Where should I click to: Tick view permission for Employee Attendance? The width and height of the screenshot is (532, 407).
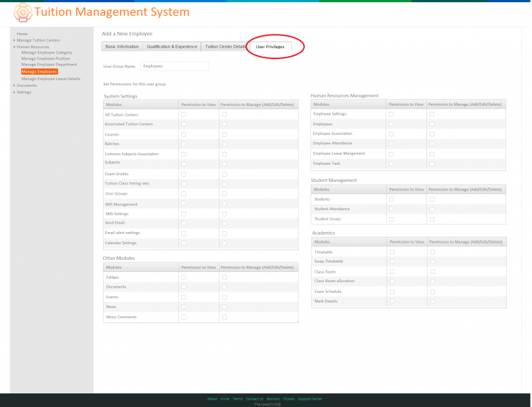[391, 144]
